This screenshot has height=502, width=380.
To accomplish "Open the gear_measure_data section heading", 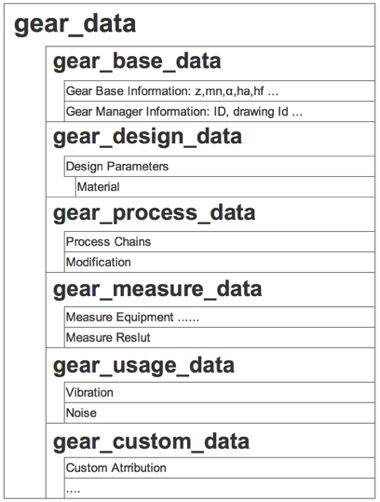I will click(x=157, y=289).
